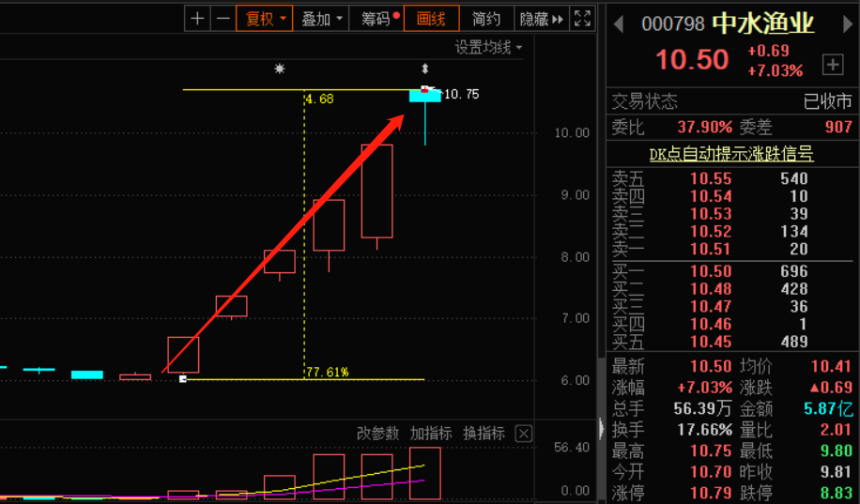The width and height of the screenshot is (860, 504).
Task: Select the 10.75 high price label
Action: click(461, 95)
